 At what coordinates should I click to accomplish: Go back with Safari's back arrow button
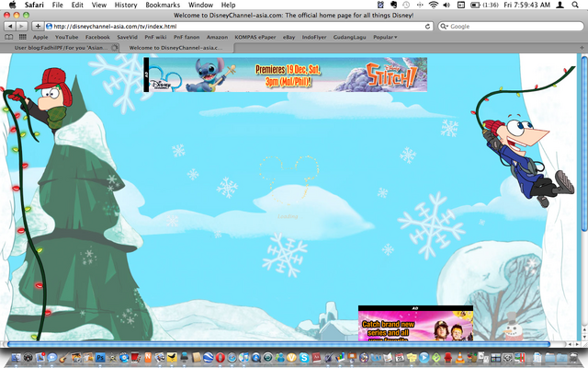click(x=10, y=27)
